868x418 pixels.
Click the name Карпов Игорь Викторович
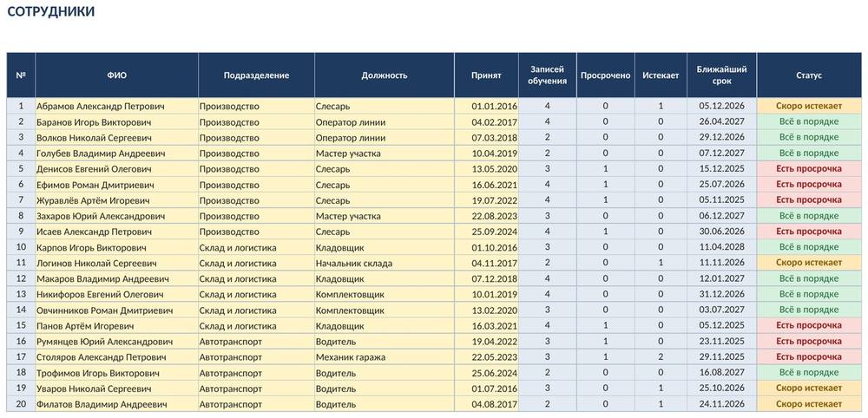pyautogui.click(x=91, y=247)
